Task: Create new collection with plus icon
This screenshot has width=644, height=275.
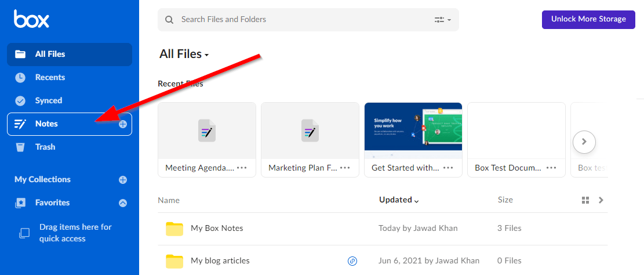Action: click(x=123, y=180)
